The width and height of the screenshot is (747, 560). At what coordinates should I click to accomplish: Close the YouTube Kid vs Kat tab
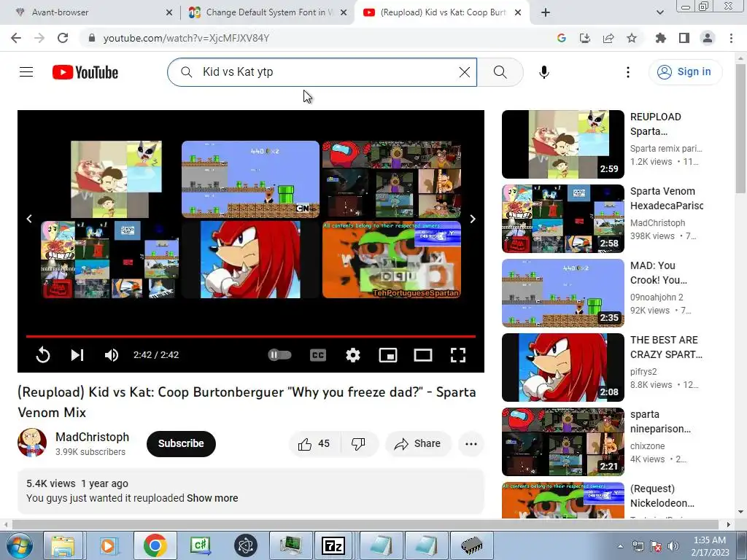[x=519, y=12]
